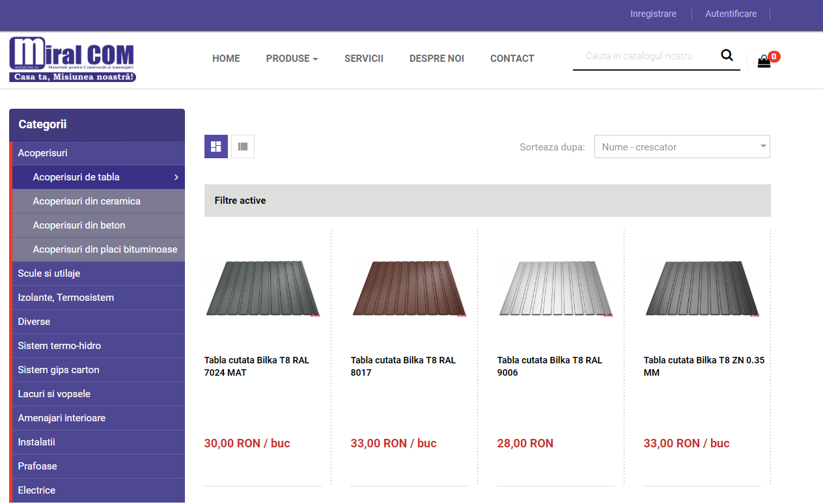Viewport: 823px width, 504px height.
Task: Open the shopping cart icon
Action: (764, 61)
